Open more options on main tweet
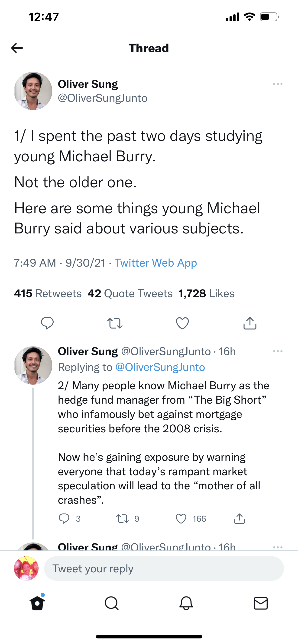This screenshot has height=644, width=298. pos(278,84)
